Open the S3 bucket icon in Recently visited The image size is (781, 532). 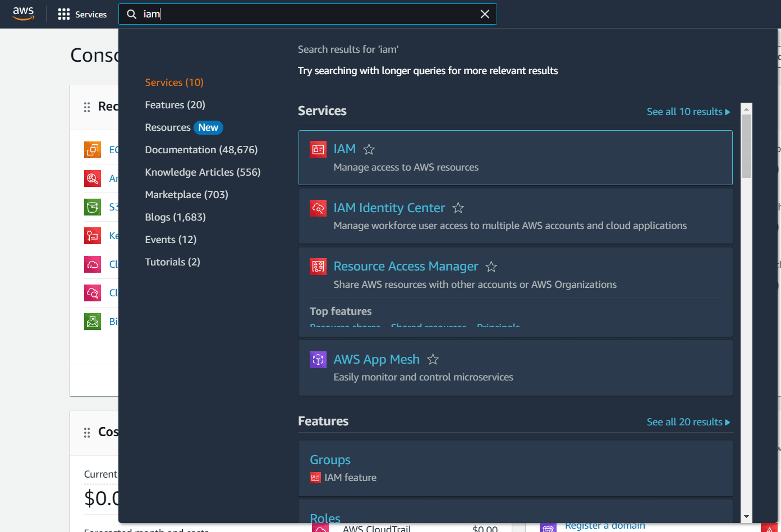coord(92,207)
